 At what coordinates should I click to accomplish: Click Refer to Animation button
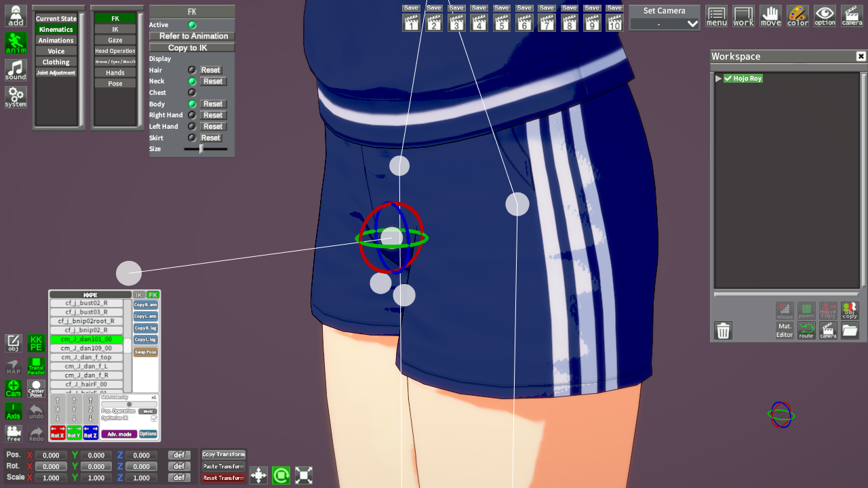[x=193, y=36]
